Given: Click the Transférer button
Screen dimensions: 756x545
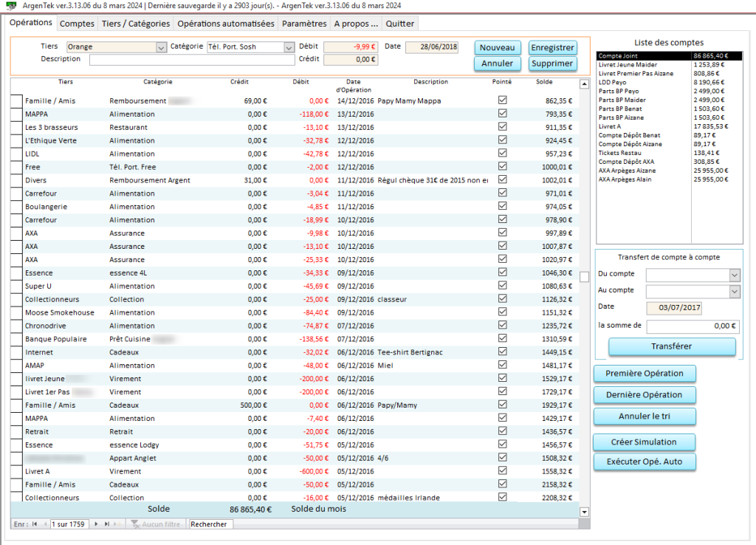Looking at the screenshot, I should point(671,346).
